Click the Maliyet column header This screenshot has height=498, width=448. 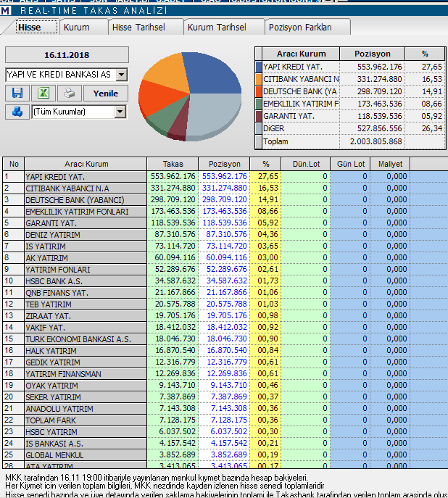pos(390,164)
